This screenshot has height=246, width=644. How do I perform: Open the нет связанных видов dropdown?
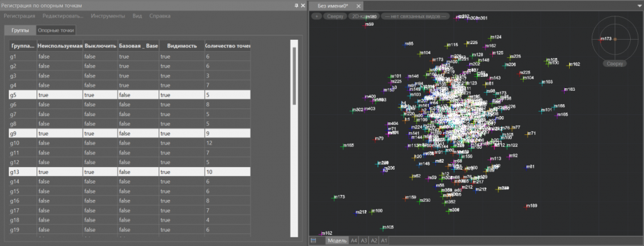click(x=415, y=16)
